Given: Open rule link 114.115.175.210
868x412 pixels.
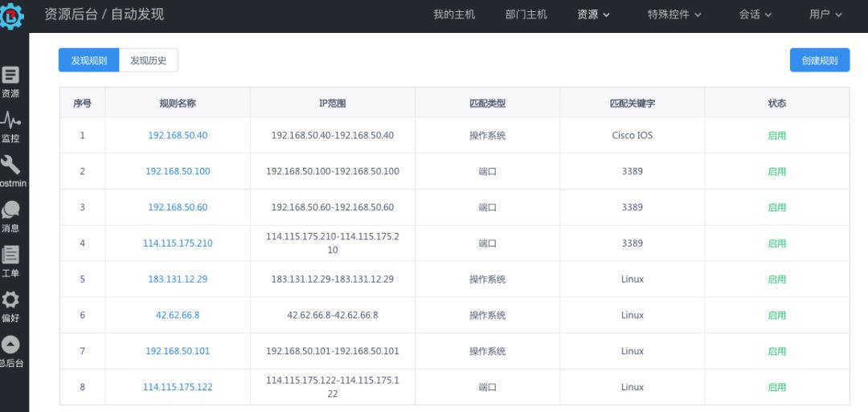Looking at the screenshot, I should (178, 243).
